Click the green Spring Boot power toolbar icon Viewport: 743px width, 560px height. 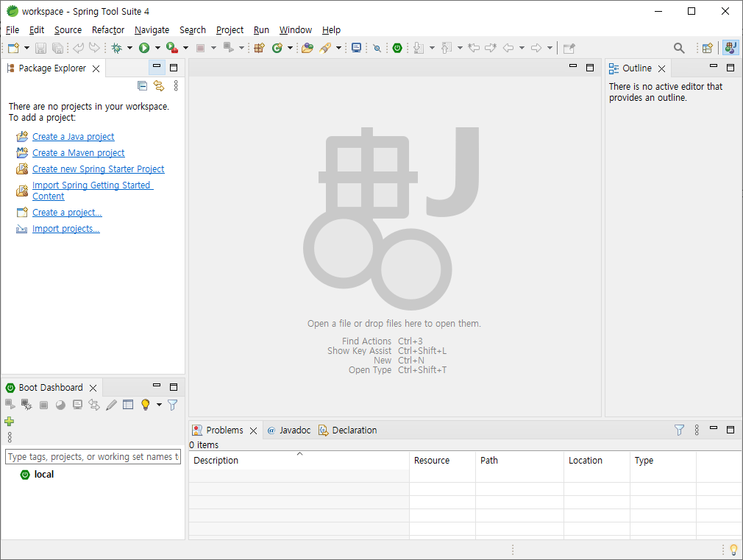point(397,48)
